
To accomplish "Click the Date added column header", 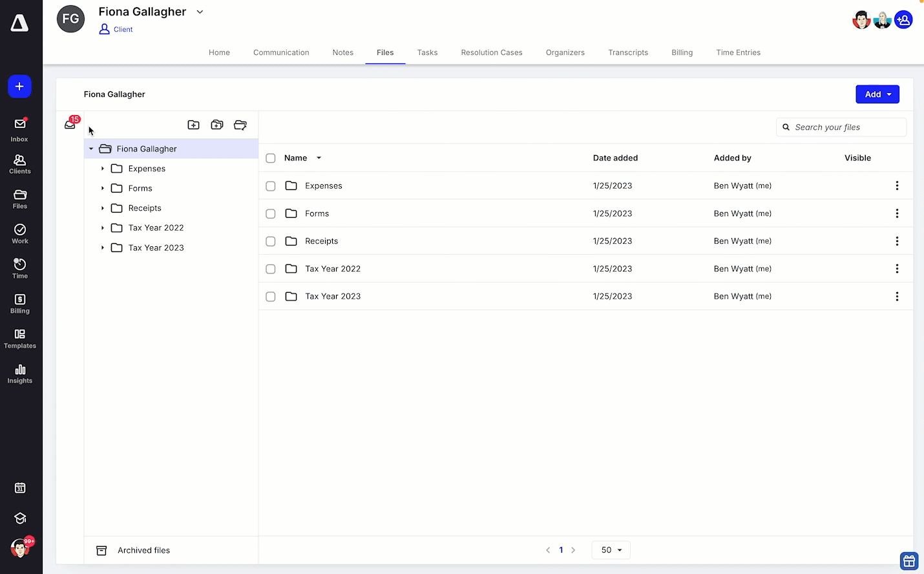I will pyautogui.click(x=615, y=158).
